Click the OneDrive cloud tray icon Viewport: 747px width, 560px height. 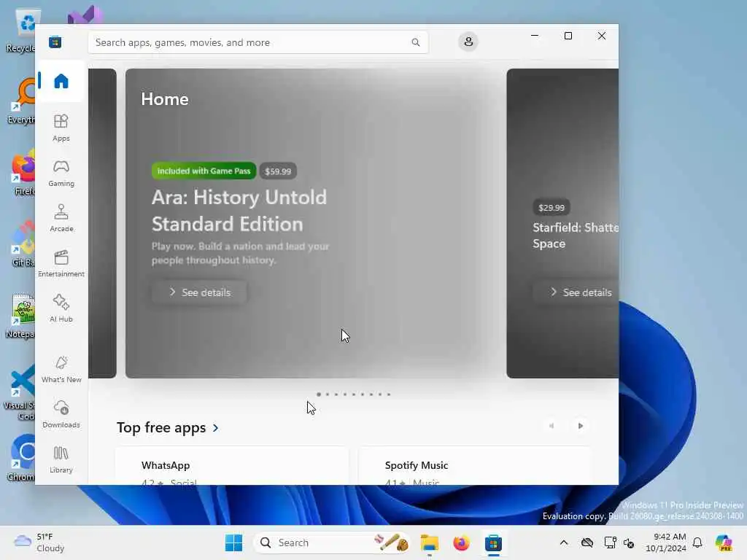coord(587,542)
